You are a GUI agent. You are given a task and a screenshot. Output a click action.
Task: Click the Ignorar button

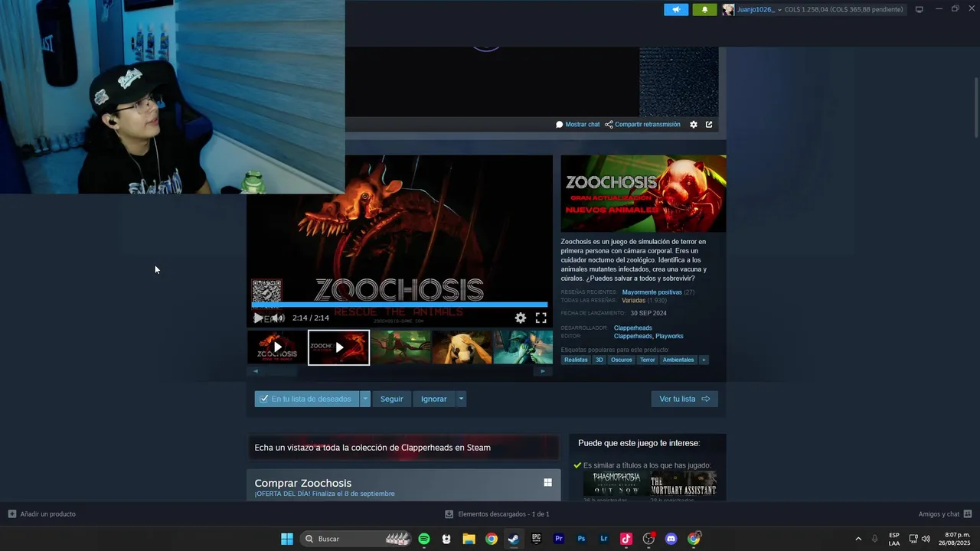tap(433, 399)
